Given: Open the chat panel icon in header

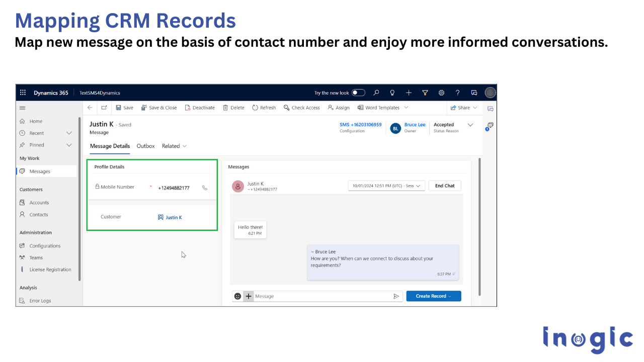Looking at the screenshot, I should (x=474, y=93).
